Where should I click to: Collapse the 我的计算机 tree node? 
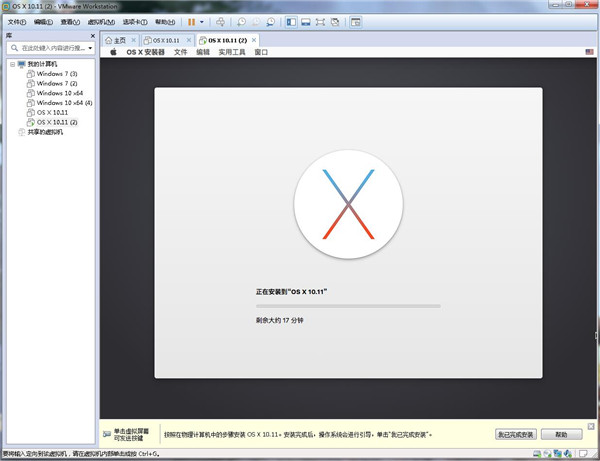(13, 64)
